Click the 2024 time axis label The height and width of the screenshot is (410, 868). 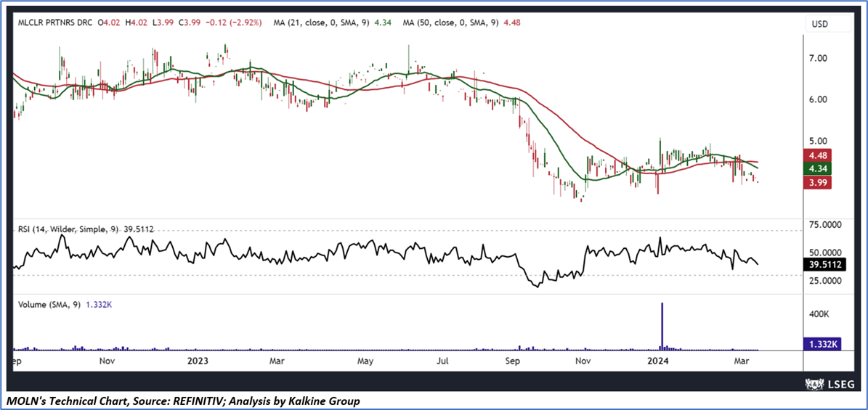(x=658, y=361)
